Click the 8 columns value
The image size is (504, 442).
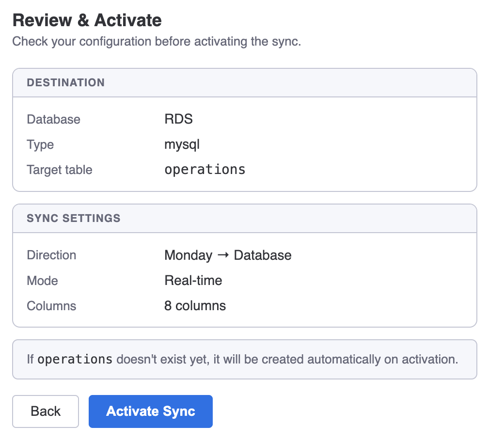pyautogui.click(x=195, y=305)
